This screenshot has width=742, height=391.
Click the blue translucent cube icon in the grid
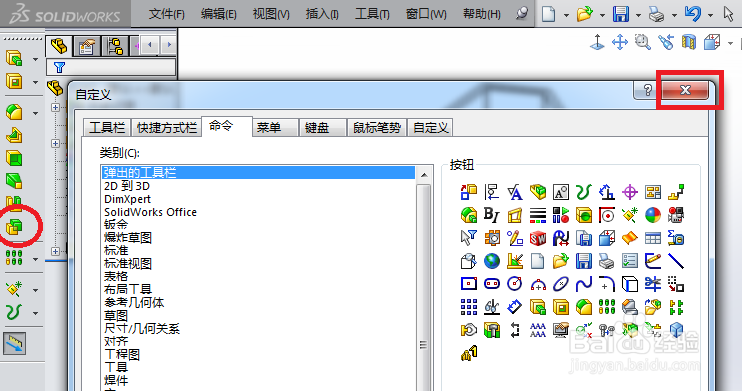tap(676, 330)
